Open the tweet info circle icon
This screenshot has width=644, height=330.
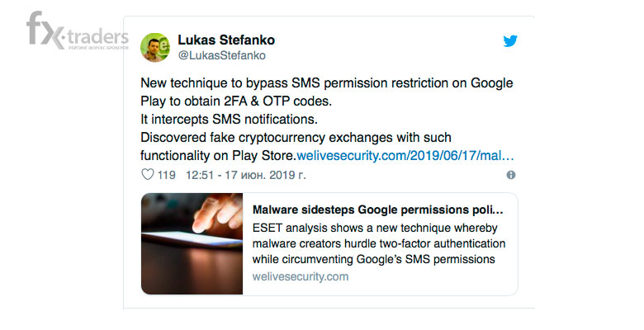coord(511,175)
